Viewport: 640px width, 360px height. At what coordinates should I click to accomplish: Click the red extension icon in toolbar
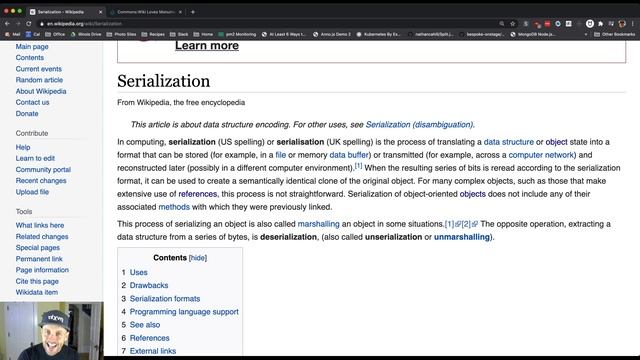click(547, 24)
